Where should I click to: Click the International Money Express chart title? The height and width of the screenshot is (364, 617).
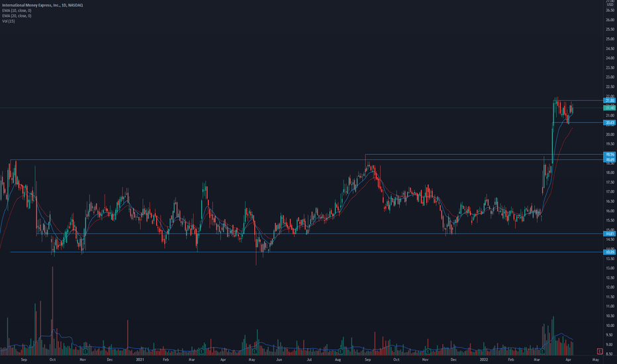pos(42,5)
